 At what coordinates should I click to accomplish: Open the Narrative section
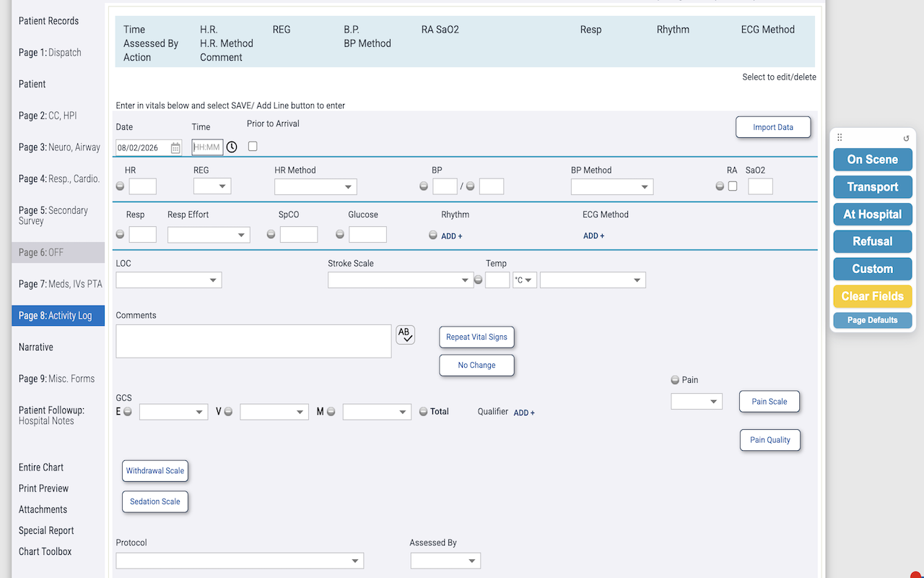point(36,348)
